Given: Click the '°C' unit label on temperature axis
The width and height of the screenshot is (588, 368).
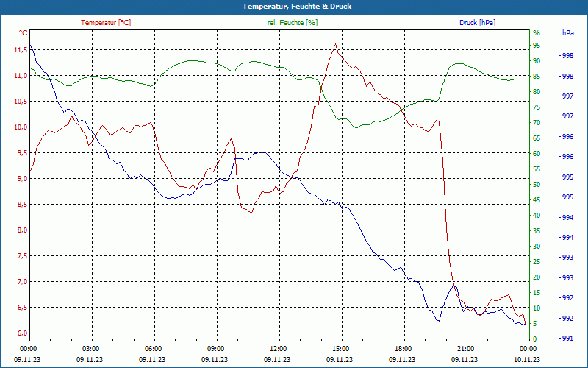Looking at the screenshot, I should point(24,33).
